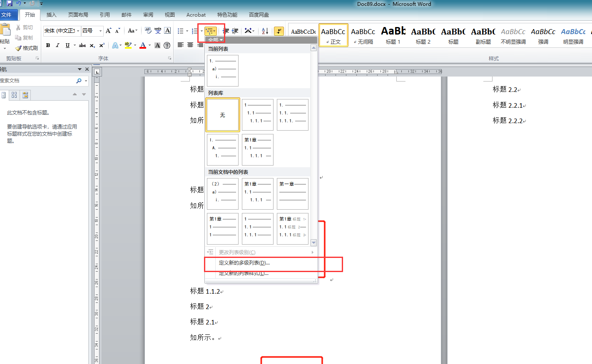Click the Cut (剪切) button

(24, 27)
